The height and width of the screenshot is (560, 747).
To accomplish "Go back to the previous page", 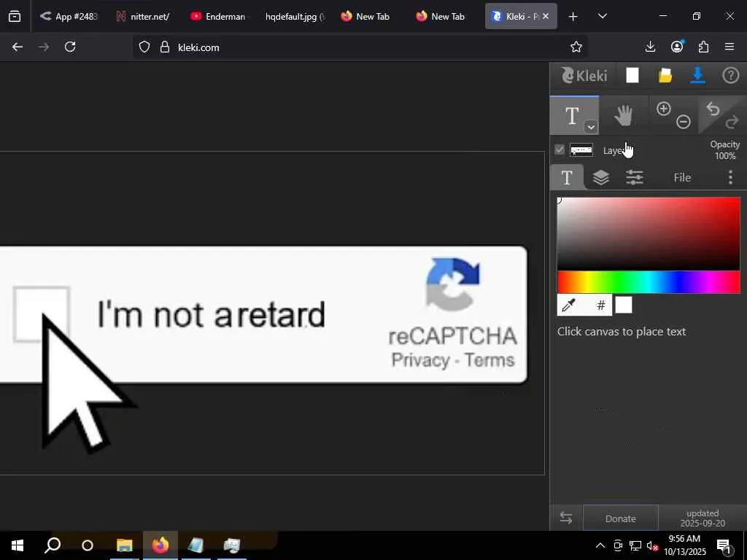I will 18,47.
